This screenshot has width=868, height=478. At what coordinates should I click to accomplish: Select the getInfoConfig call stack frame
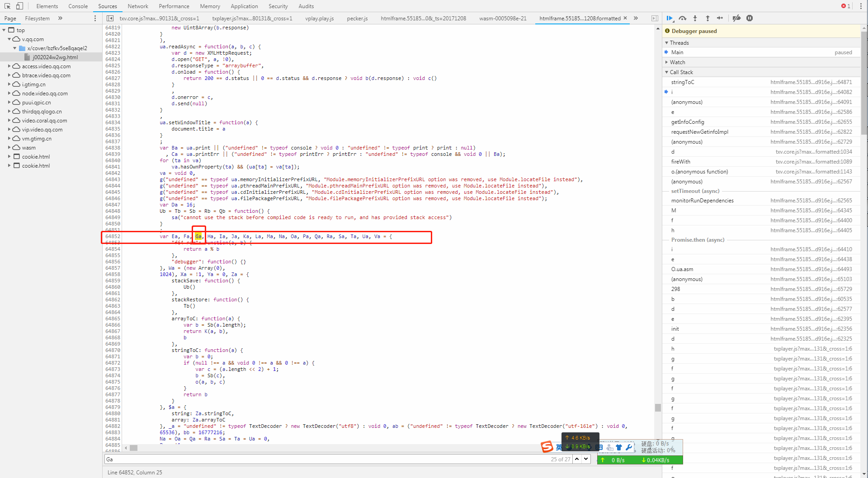pos(761,122)
